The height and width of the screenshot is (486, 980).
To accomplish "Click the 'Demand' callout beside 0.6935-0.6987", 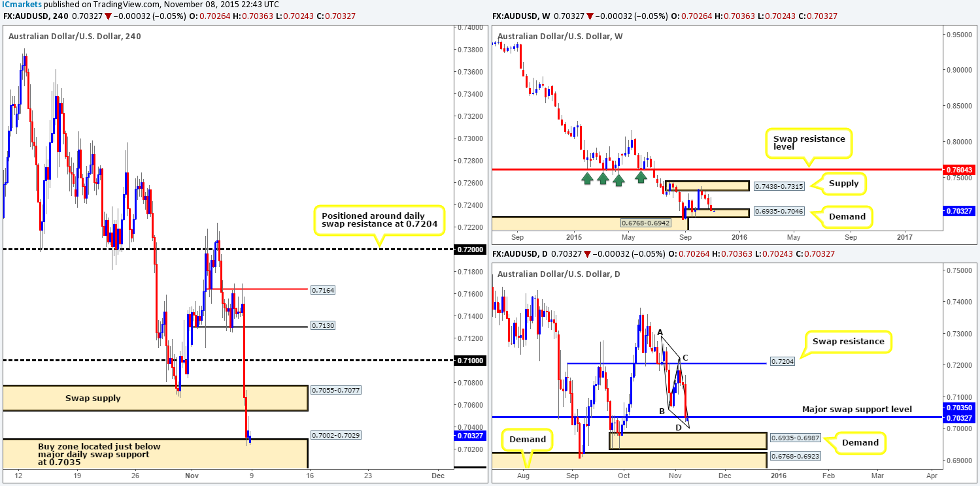I will (x=860, y=442).
